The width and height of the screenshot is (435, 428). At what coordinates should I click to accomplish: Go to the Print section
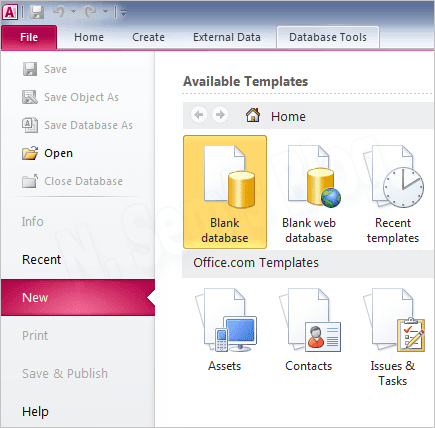35,335
